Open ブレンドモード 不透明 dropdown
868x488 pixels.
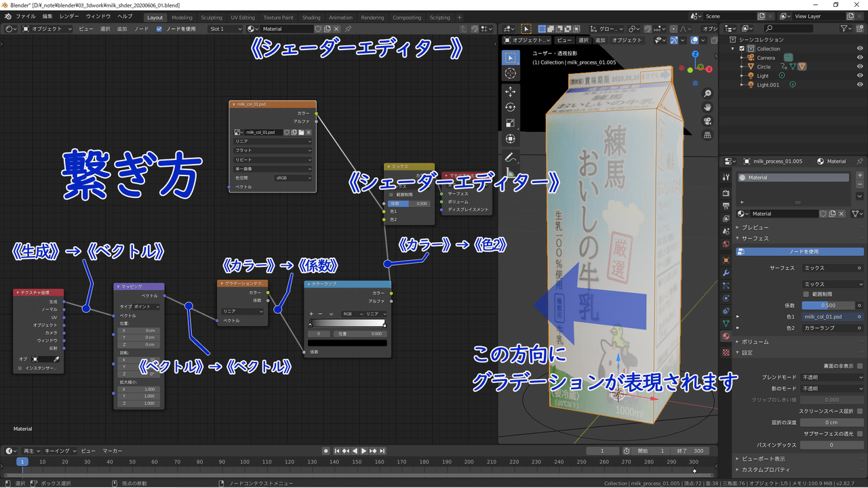[832, 378]
